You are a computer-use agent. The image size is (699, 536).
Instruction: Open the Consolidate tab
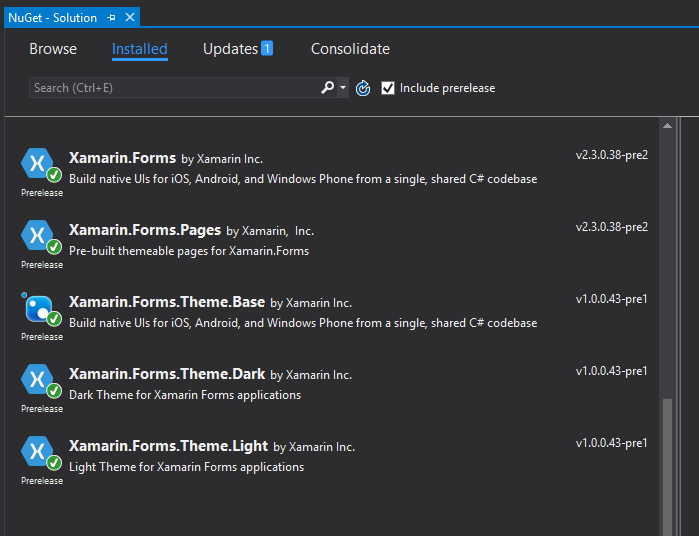click(x=350, y=49)
